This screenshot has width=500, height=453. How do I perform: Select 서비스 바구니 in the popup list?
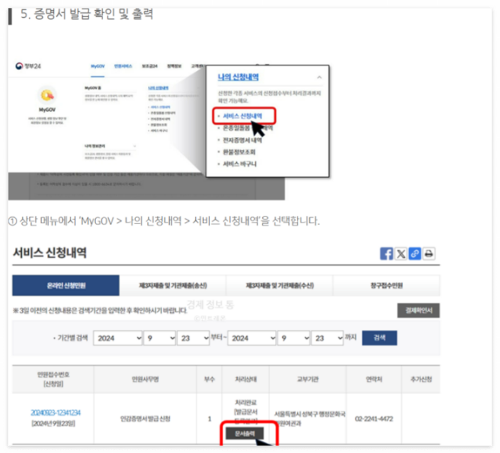240,164
